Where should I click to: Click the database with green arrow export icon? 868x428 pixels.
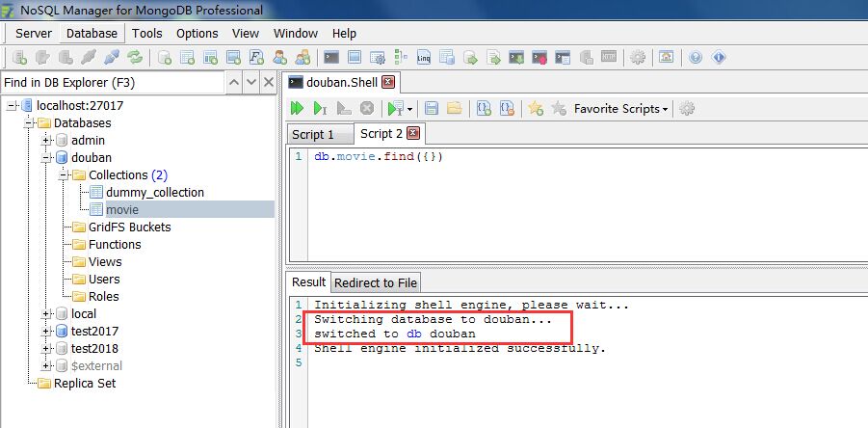[x=470, y=57]
